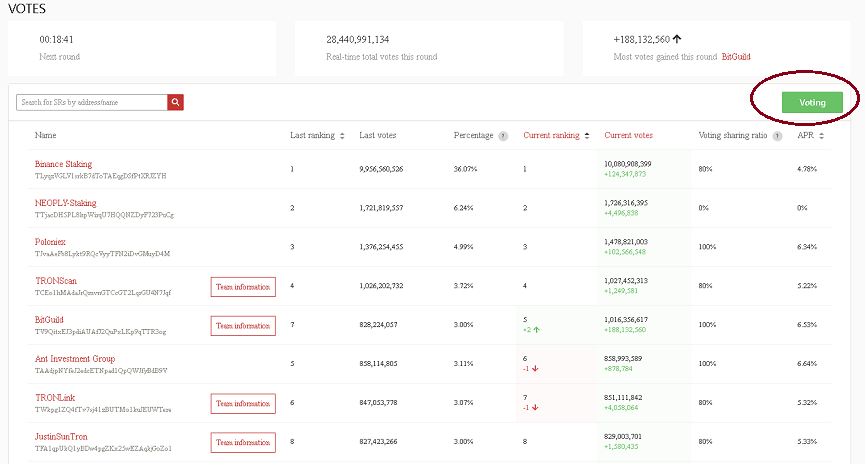The image size is (865, 464).
Task: Select Poloniex APR value 6.34%
Action: tap(807, 247)
